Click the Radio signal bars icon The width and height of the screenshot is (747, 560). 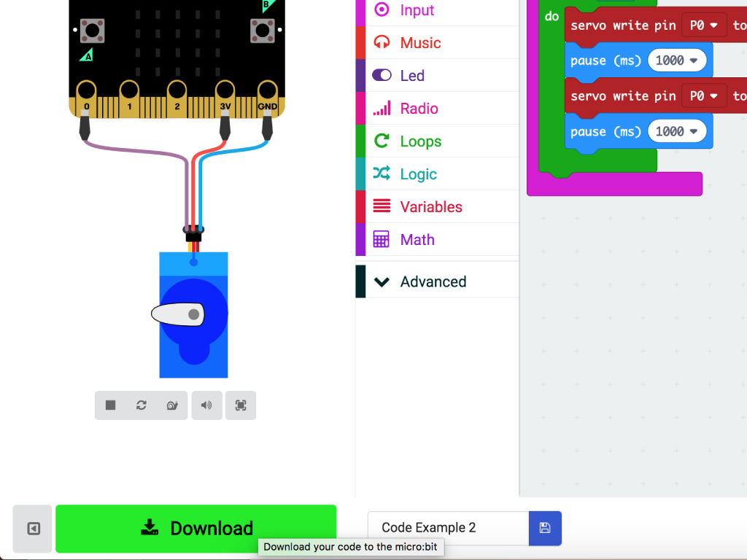[x=382, y=108]
